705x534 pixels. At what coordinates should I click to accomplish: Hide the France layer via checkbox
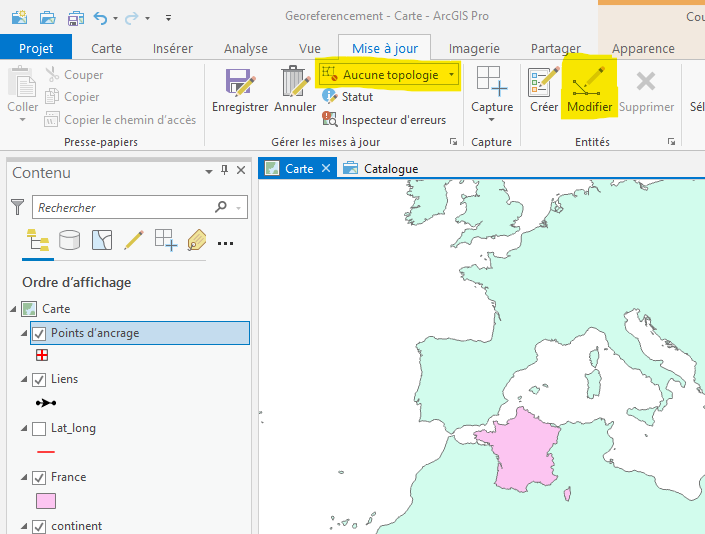[40, 477]
